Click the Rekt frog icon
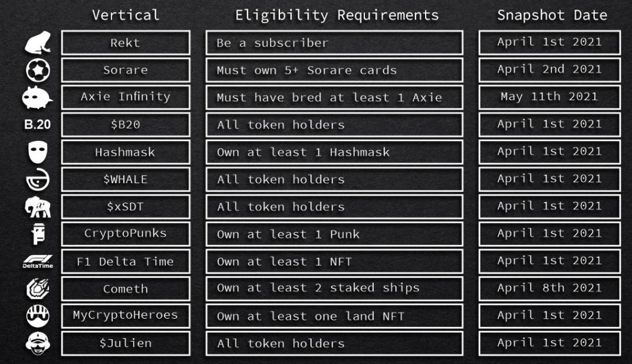The width and height of the screenshot is (632, 364). click(x=38, y=42)
